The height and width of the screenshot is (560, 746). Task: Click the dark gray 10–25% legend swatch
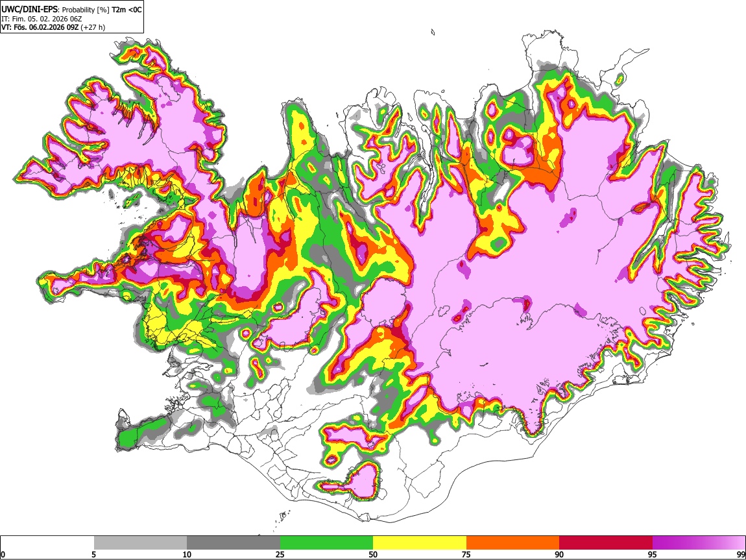pos(234,542)
